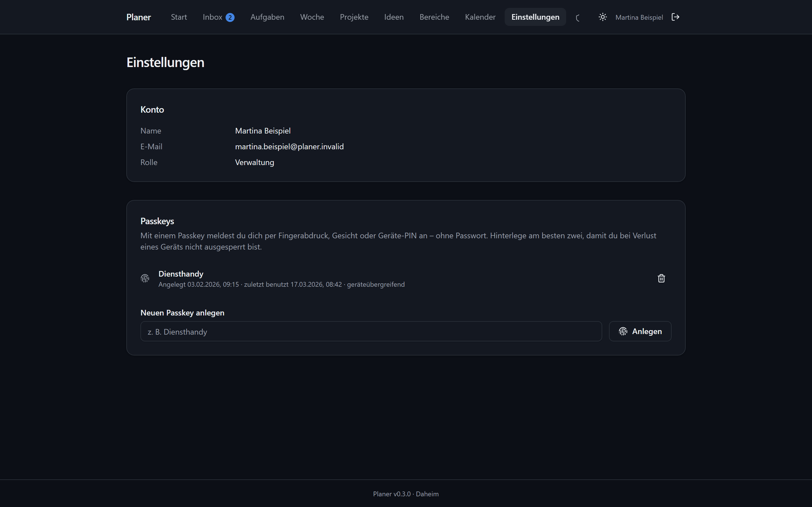Screen dimensions: 812x507
Task: Open the Kalender tab
Action: click(x=480, y=17)
